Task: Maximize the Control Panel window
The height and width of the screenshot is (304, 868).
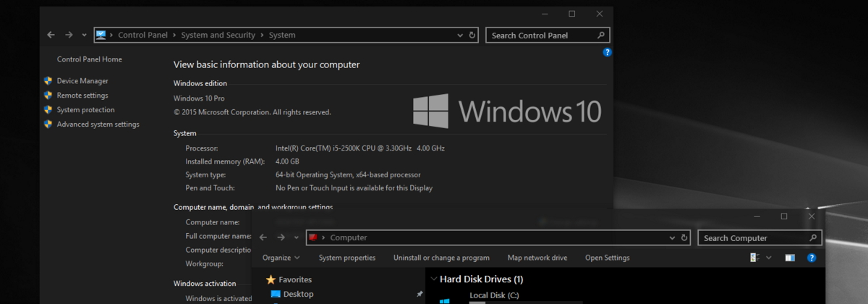Action: [571, 14]
